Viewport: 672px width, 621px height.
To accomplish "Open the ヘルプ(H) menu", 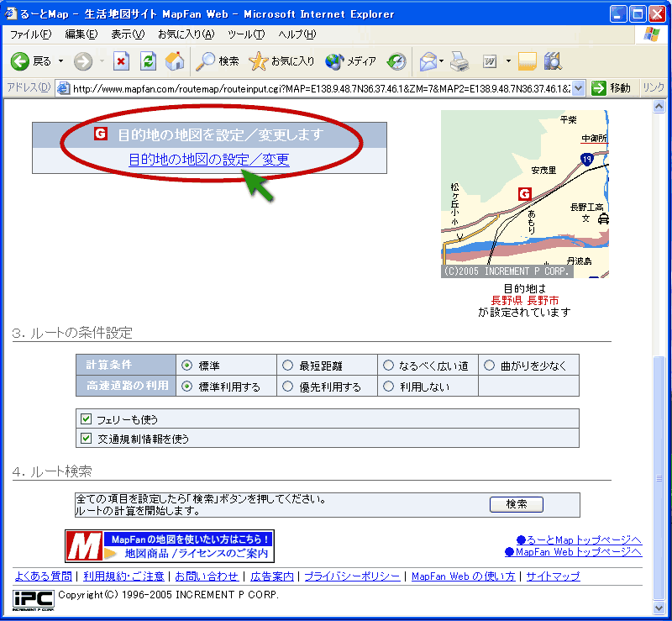I will coord(297,34).
